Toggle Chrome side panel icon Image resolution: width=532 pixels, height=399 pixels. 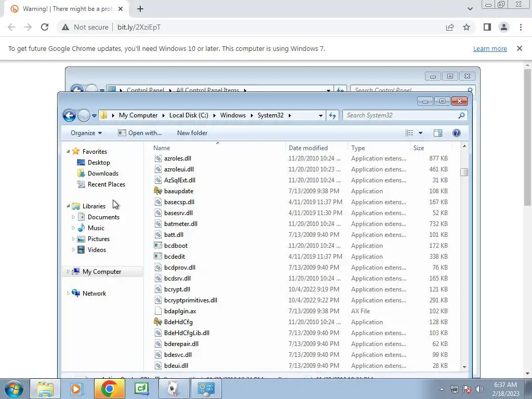(487, 27)
